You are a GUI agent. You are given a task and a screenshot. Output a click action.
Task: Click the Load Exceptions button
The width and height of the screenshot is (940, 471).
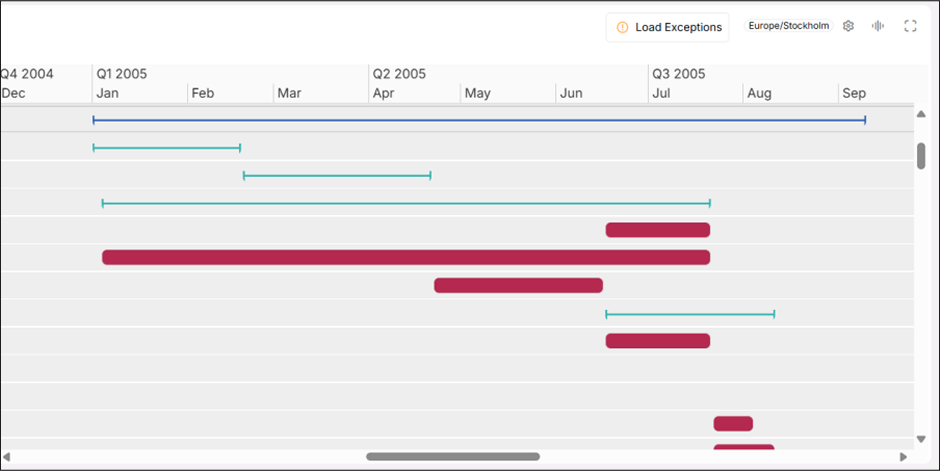[667, 28]
